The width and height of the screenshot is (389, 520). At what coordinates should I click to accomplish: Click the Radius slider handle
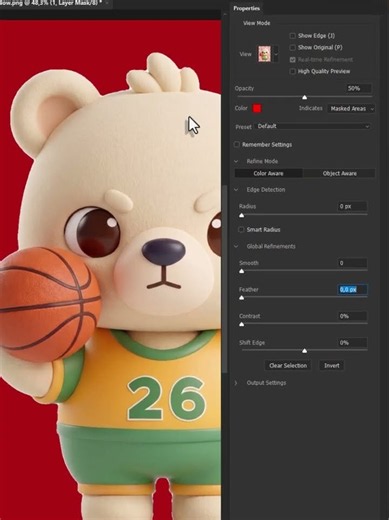click(x=242, y=215)
